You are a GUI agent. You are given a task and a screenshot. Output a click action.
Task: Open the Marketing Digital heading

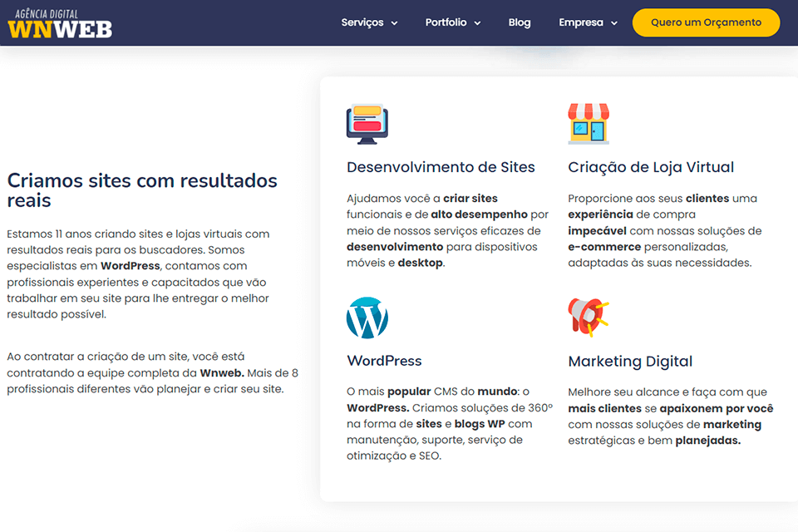point(630,362)
